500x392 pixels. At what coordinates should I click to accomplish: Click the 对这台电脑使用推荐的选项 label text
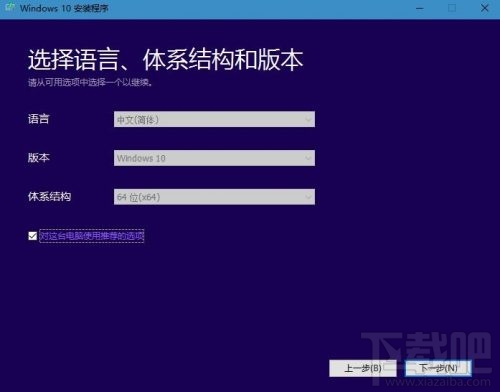[x=92, y=236]
